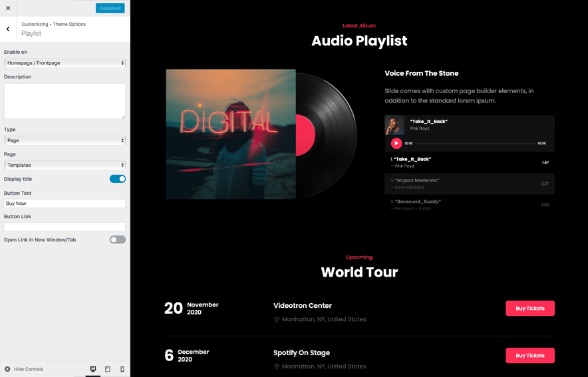This screenshot has height=377, width=588.
Task: Click Hide Controls at the bottom
Action: (24, 369)
